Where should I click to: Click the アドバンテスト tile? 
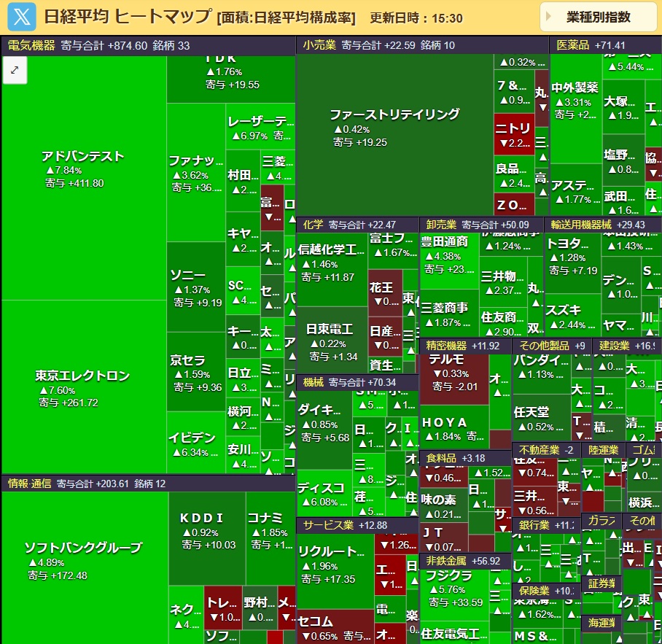[84, 178]
